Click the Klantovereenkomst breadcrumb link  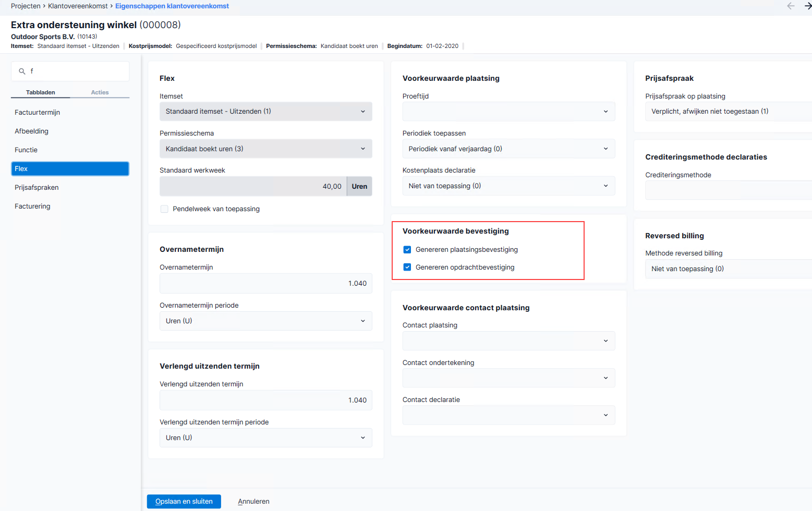pos(78,6)
